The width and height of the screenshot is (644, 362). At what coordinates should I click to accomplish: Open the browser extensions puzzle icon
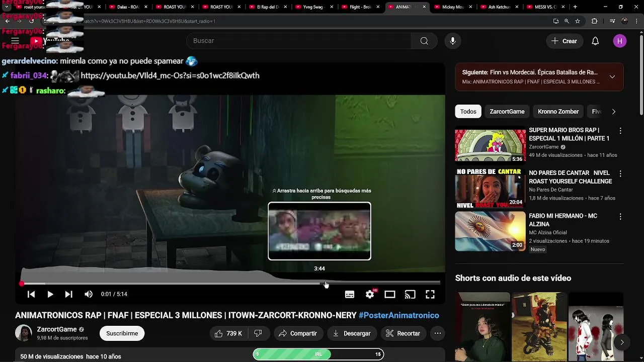coord(594,21)
